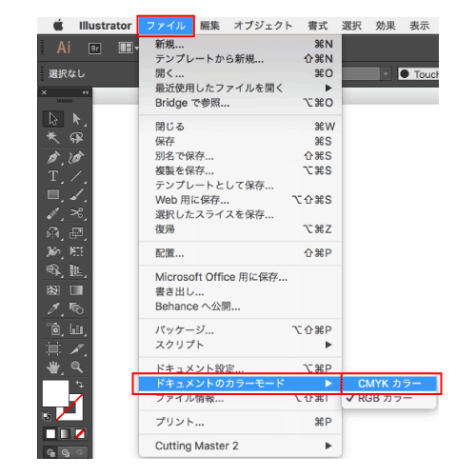This screenshot has width=476, height=476.
Task: Choose 別名で保存... menu entry
Action: 240,156
